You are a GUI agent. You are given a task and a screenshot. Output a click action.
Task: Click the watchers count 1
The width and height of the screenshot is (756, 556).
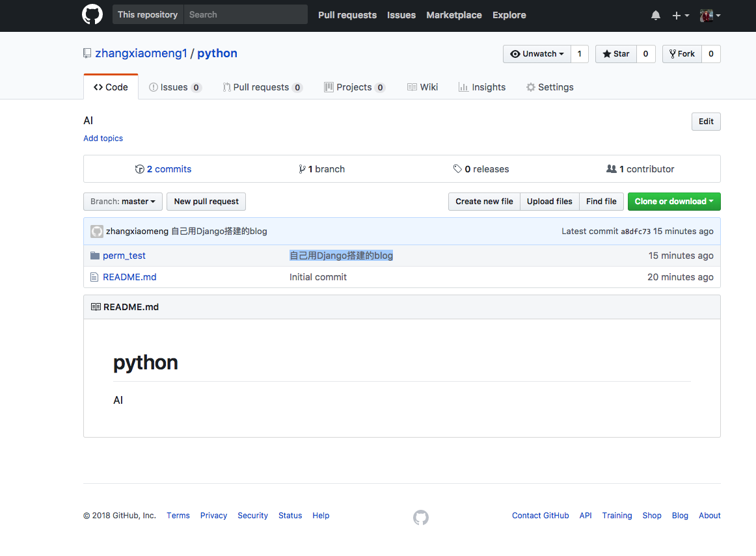tap(580, 54)
